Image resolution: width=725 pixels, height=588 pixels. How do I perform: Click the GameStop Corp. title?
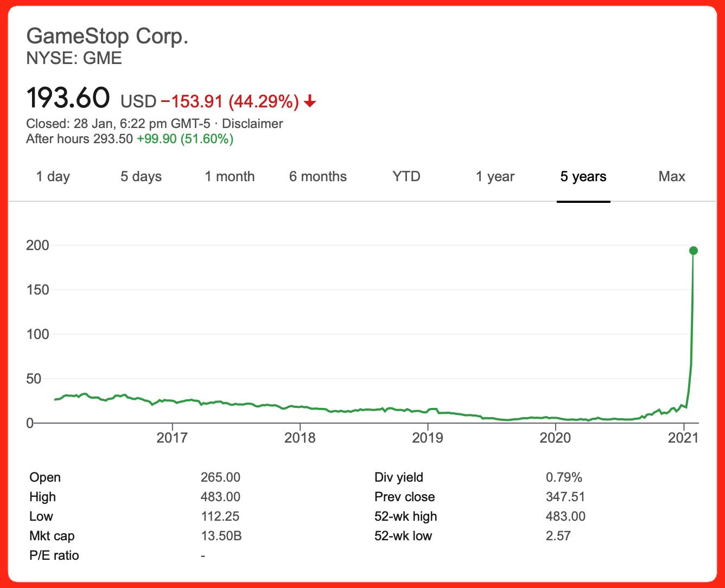[x=107, y=36]
